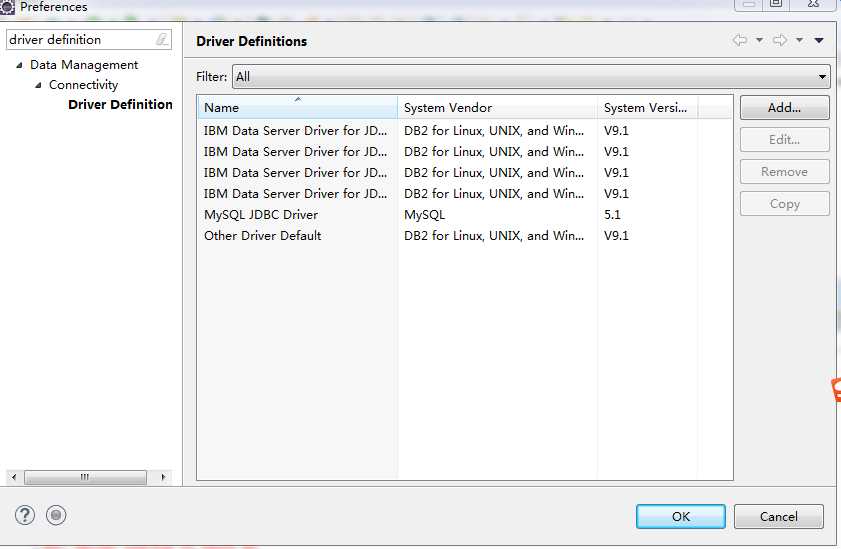Select the Other Driver Default row
This screenshot has height=549, width=841.
[464, 235]
